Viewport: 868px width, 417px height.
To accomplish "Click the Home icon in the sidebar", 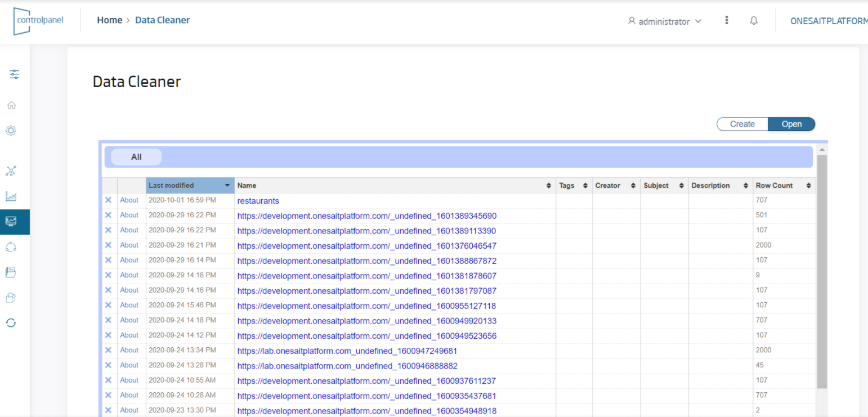I will (x=11, y=105).
